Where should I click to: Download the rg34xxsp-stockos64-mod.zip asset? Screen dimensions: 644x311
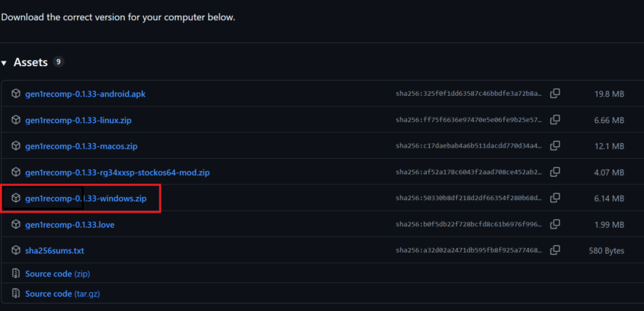(x=118, y=172)
